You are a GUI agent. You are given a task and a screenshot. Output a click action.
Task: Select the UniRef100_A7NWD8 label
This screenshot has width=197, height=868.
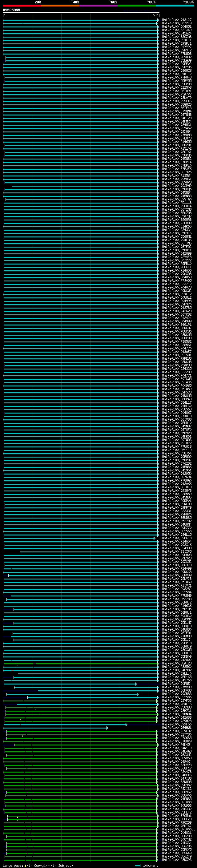(x=177, y=54)
